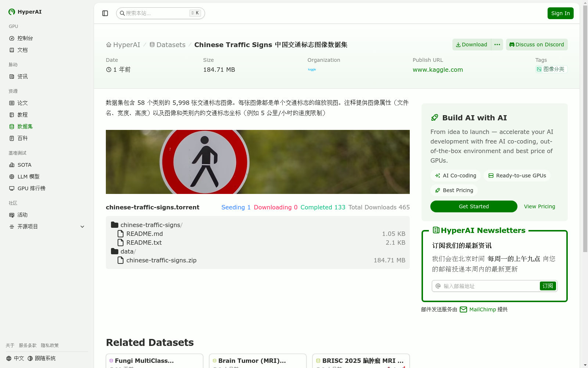Switch theme using 跟随系统 toggle
The height and width of the screenshot is (368, 588).
(x=42, y=358)
